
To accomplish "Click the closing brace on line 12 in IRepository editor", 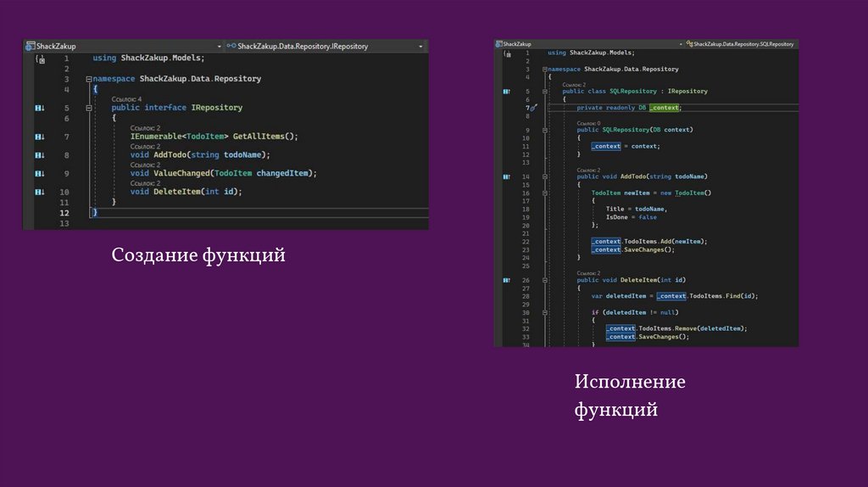I will point(95,212).
